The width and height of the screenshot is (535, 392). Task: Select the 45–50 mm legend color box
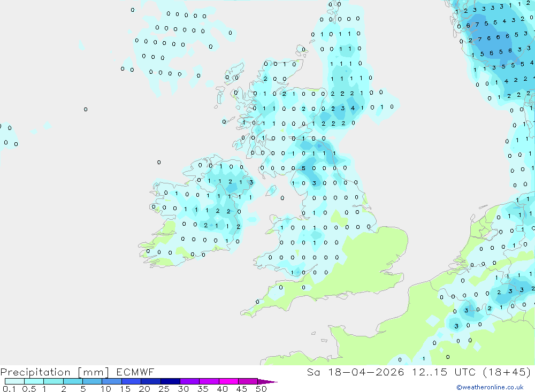click(248, 381)
